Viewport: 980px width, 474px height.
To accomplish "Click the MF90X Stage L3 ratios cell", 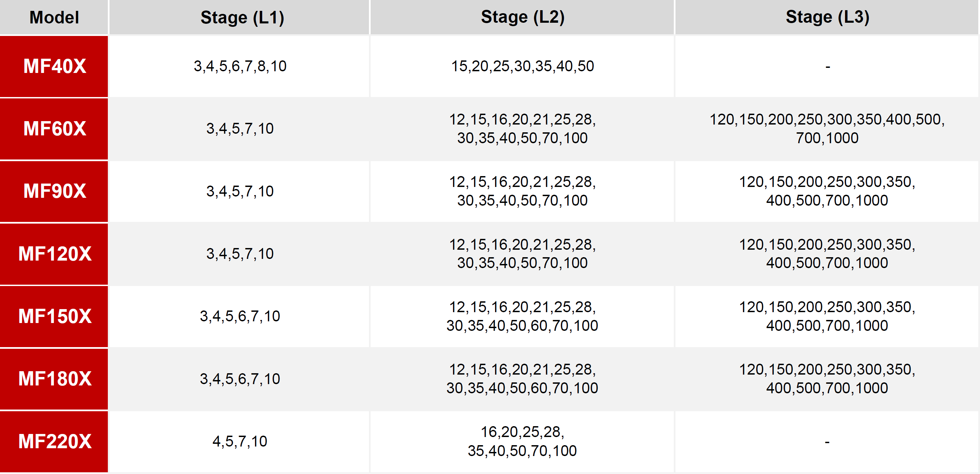I will click(827, 191).
